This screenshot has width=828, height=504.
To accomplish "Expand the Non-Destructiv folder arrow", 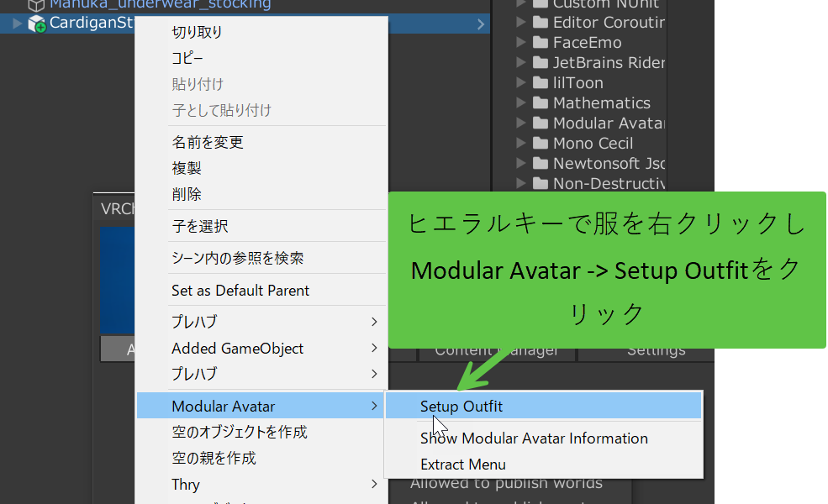I will pyautogui.click(x=520, y=183).
